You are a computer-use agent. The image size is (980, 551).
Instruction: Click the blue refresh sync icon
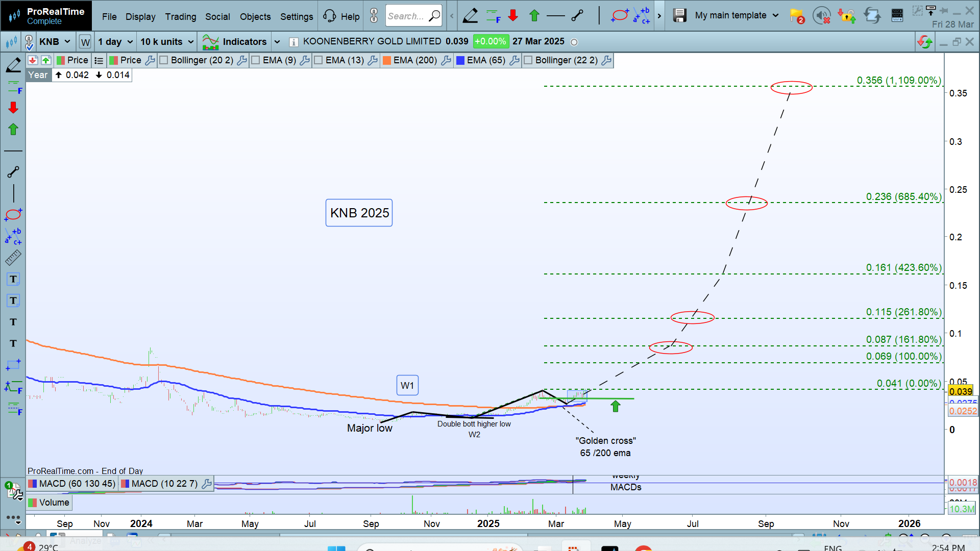(x=872, y=16)
